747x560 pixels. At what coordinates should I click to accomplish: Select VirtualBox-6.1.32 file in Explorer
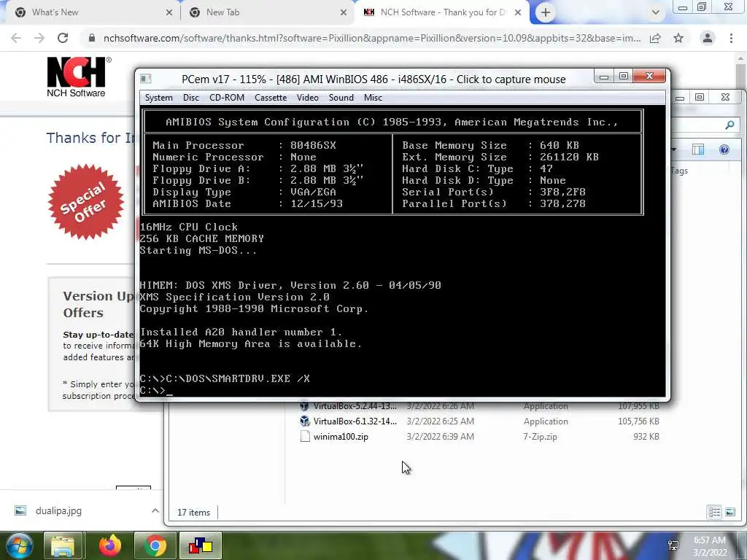(x=355, y=421)
